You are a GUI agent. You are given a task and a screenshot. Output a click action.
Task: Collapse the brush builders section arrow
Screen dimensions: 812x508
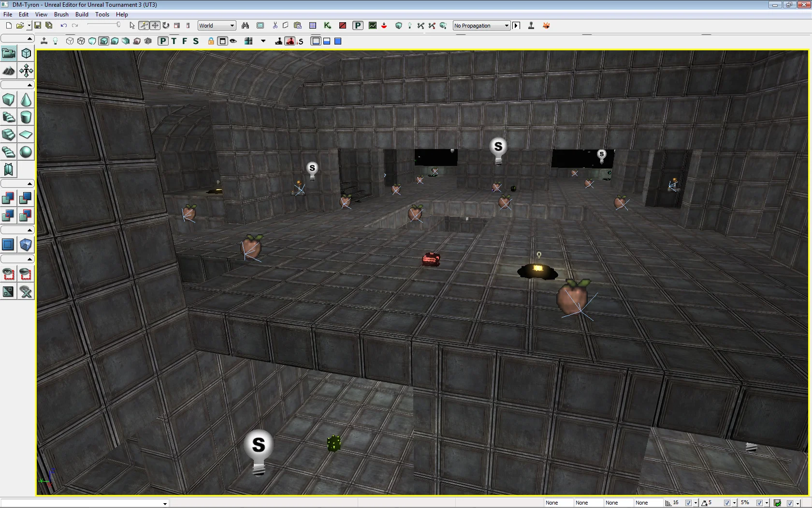tap(29, 85)
